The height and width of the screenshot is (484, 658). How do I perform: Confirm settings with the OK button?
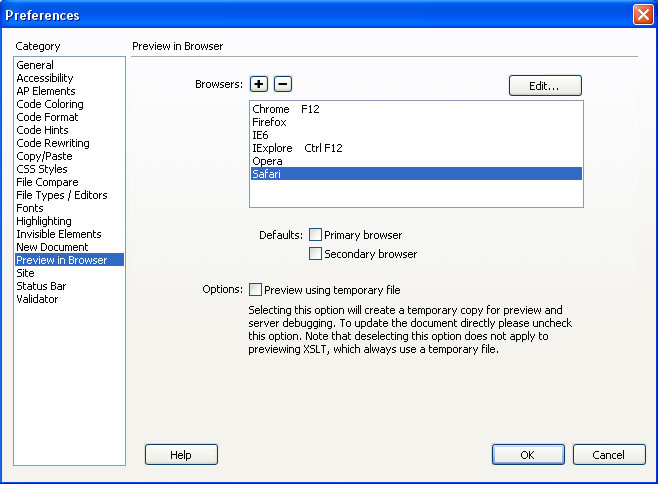coord(528,455)
